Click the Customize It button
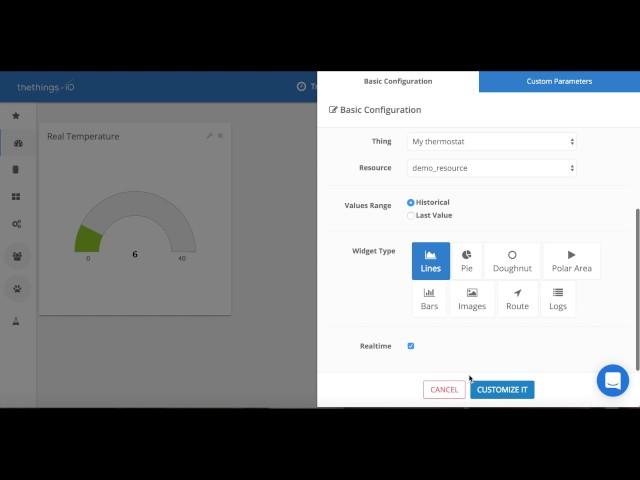The height and width of the screenshot is (480, 640). click(502, 389)
